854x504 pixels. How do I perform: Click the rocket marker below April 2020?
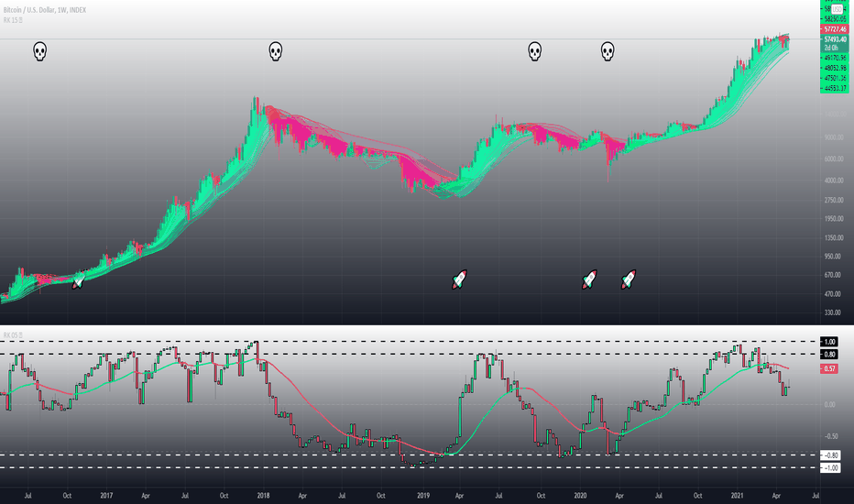point(629,279)
